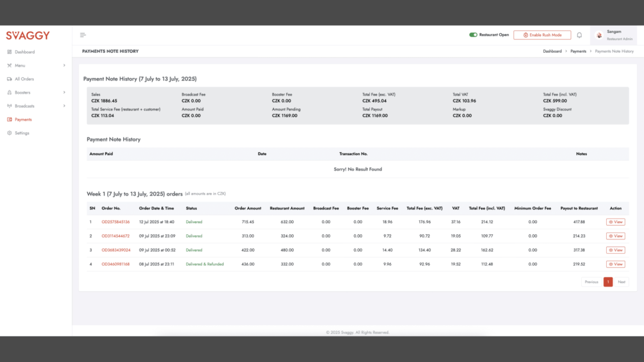Click the Sangam user avatar
The height and width of the screenshot is (362, 644).
599,35
